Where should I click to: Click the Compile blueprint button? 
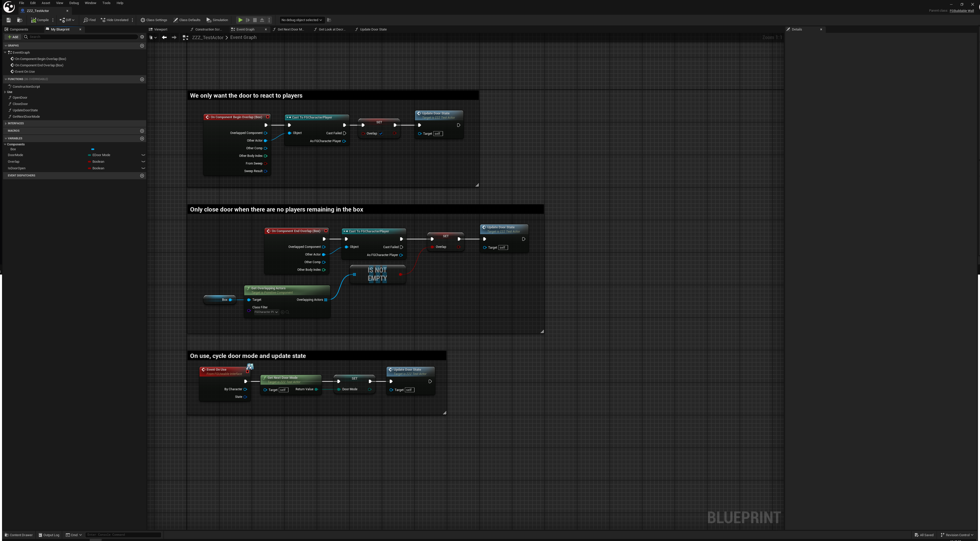pos(40,20)
